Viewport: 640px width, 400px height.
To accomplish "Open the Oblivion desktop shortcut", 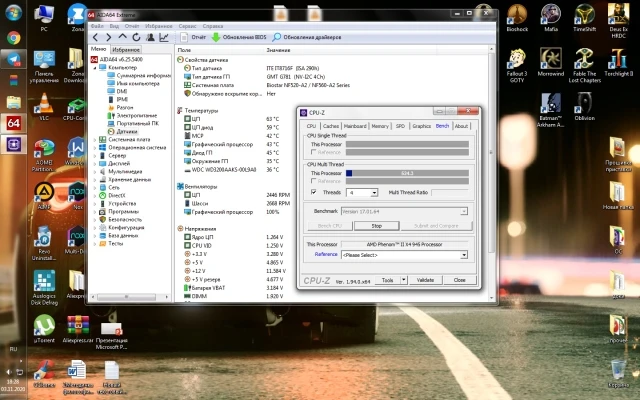I will (x=584, y=103).
